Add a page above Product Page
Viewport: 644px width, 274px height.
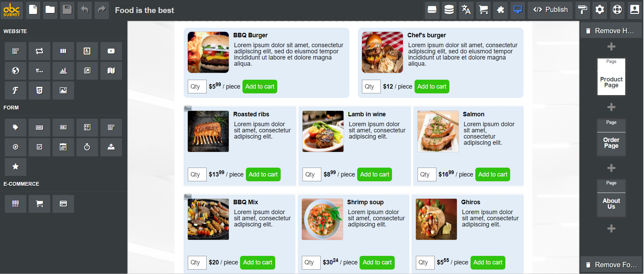611,47
